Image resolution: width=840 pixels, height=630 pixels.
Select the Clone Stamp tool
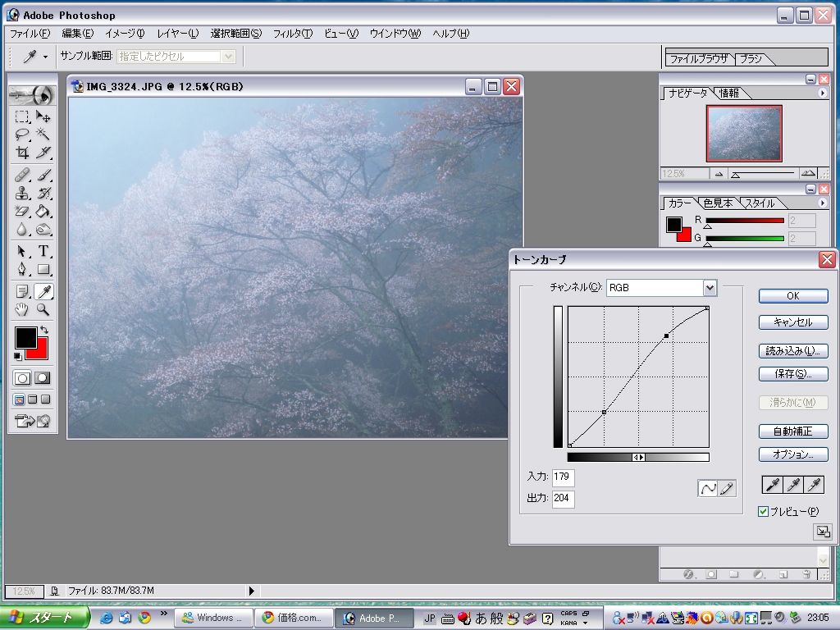click(x=22, y=193)
